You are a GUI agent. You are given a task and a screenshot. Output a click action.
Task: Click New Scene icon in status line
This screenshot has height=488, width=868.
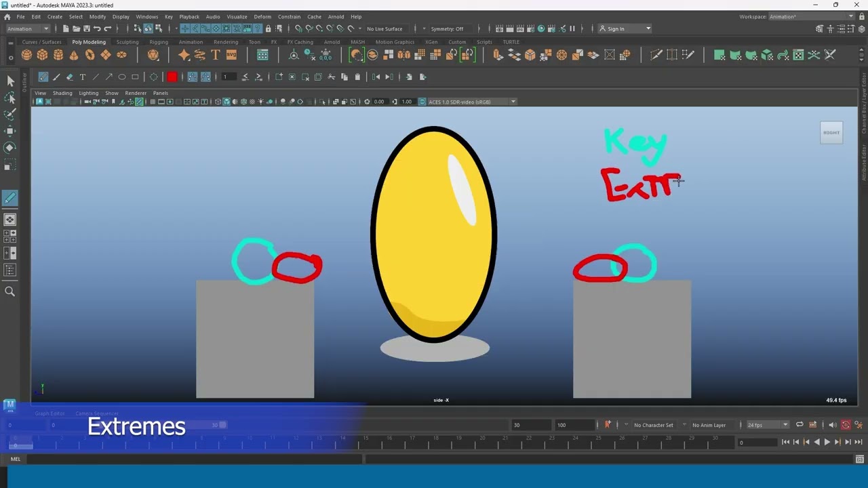click(x=66, y=28)
